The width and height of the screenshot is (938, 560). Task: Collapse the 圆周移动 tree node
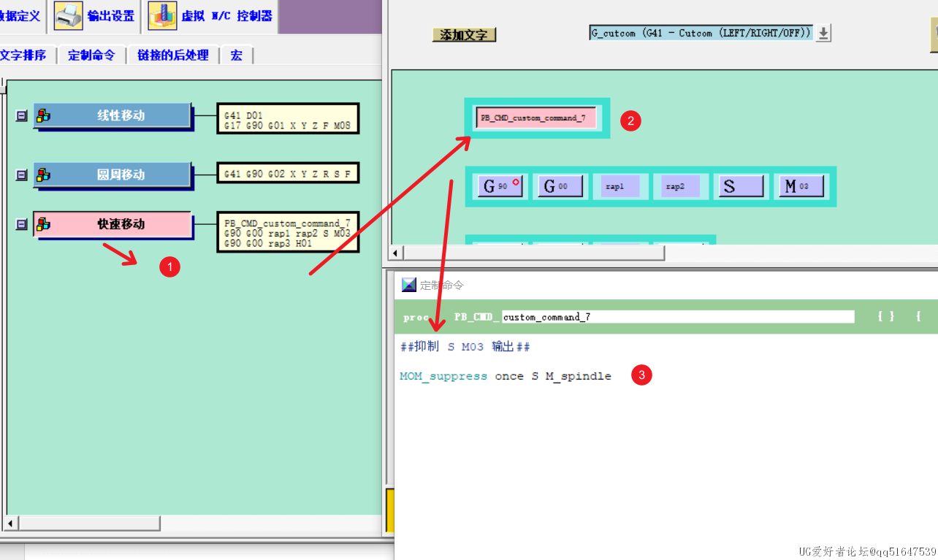coord(21,174)
